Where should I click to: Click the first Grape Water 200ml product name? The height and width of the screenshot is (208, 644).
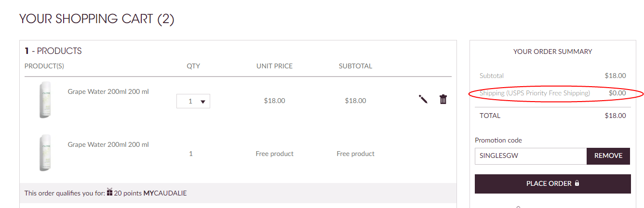[108, 91]
